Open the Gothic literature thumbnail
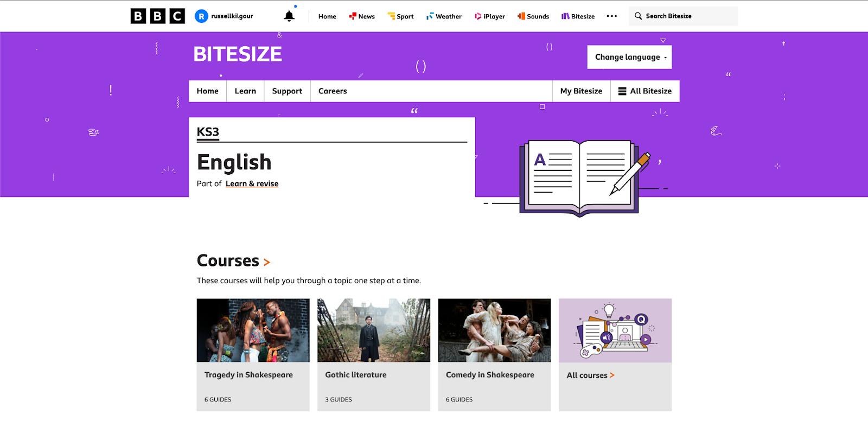The width and height of the screenshot is (868, 433). click(x=374, y=330)
